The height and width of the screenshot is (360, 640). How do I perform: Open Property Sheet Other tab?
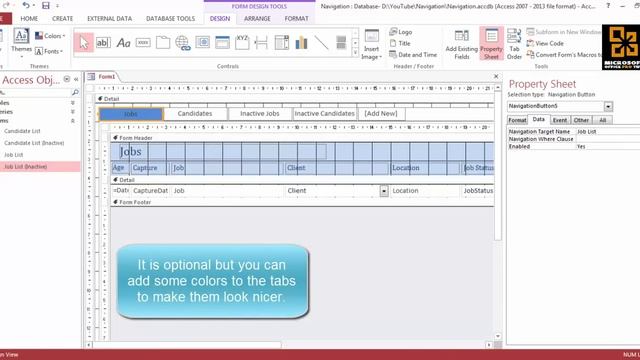[581, 120]
